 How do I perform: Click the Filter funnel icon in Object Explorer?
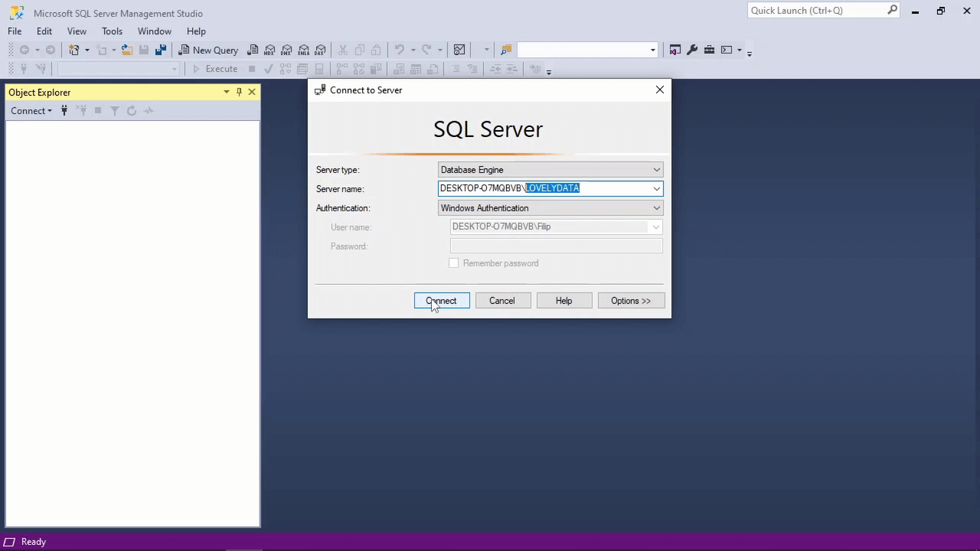click(115, 111)
